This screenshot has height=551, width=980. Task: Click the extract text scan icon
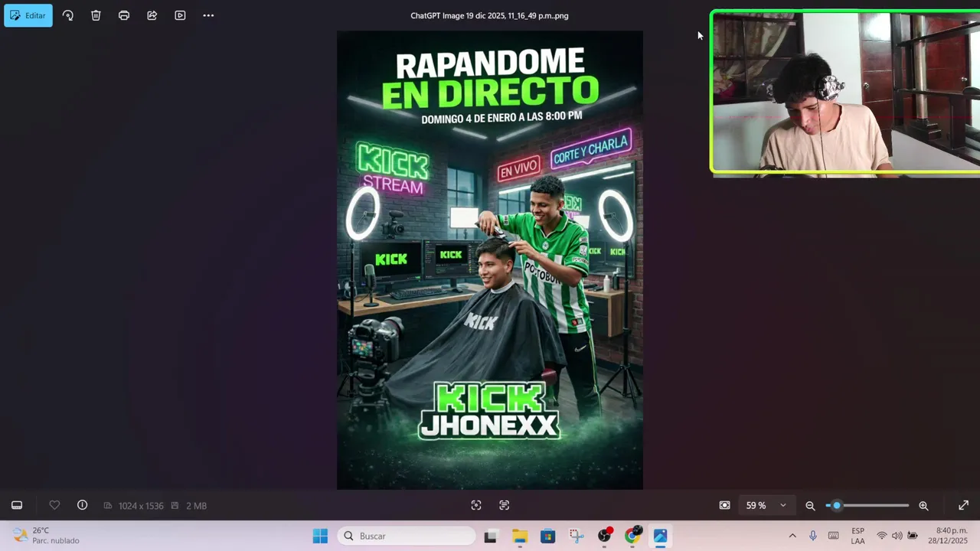coord(504,505)
